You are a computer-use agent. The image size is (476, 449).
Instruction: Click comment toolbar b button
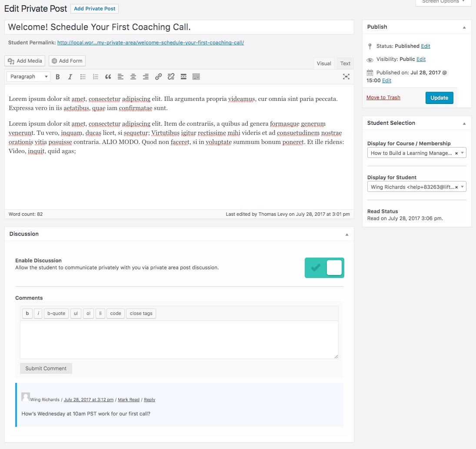(x=27, y=313)
